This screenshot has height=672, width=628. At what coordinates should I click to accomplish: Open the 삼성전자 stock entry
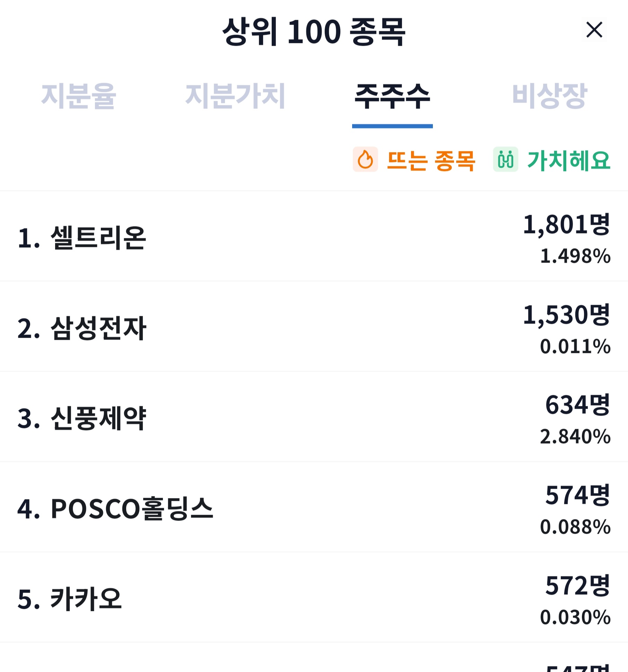click(x=314, y=327)
